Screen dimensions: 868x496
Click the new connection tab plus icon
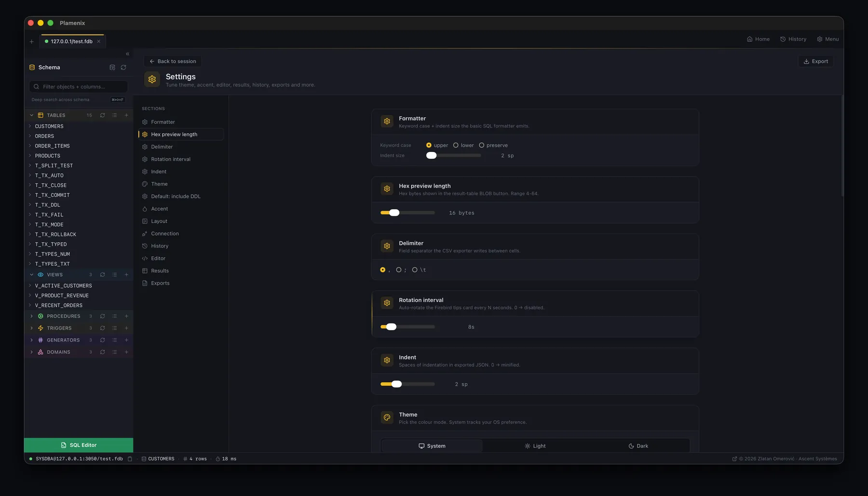32,41
